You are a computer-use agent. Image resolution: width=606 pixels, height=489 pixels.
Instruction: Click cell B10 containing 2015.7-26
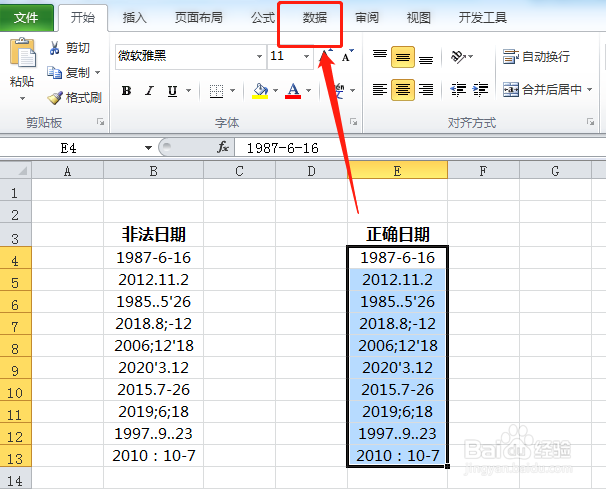point(153,390)
